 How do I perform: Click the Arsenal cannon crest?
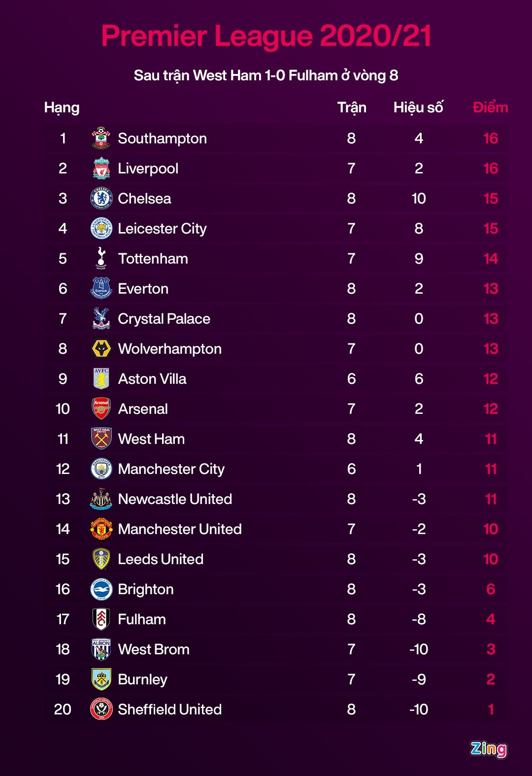[x=101, y=409]
